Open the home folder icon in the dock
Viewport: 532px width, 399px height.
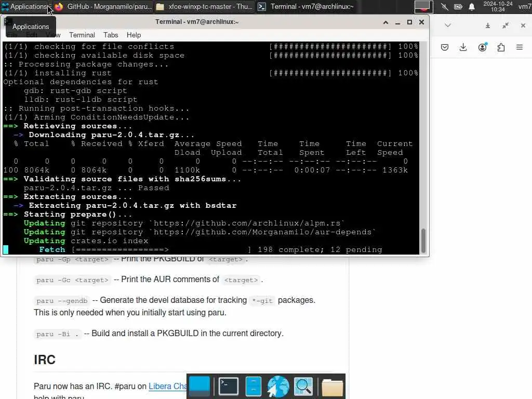point(332,387)
